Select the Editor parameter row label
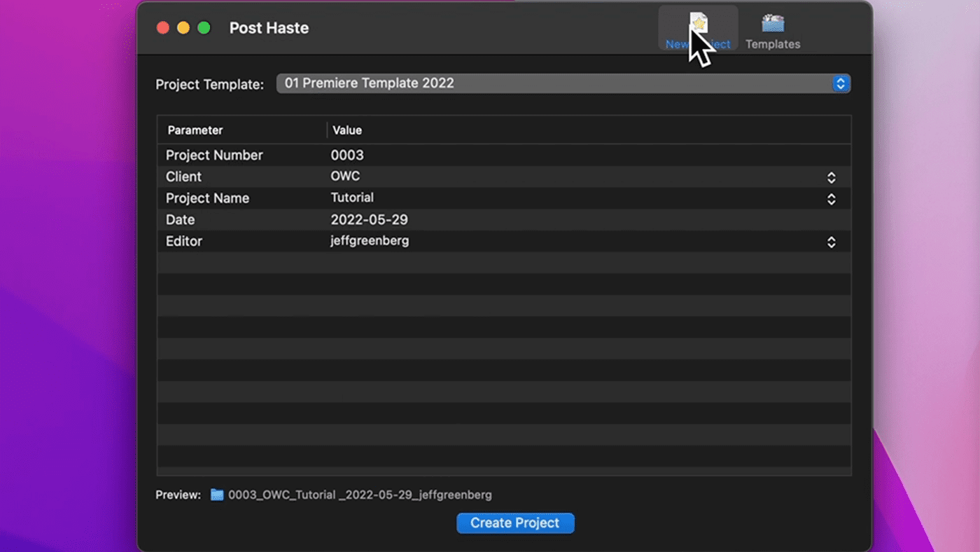980x552 pixels. 184,242
